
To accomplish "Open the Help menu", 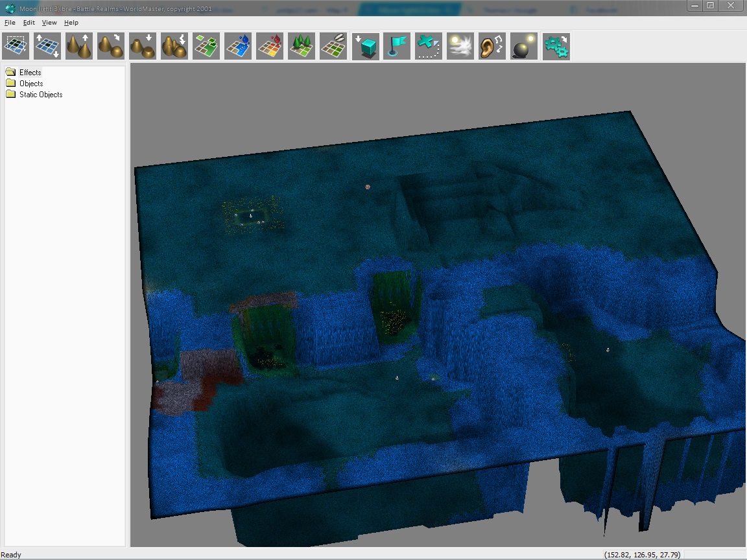I will click(71, 23).
